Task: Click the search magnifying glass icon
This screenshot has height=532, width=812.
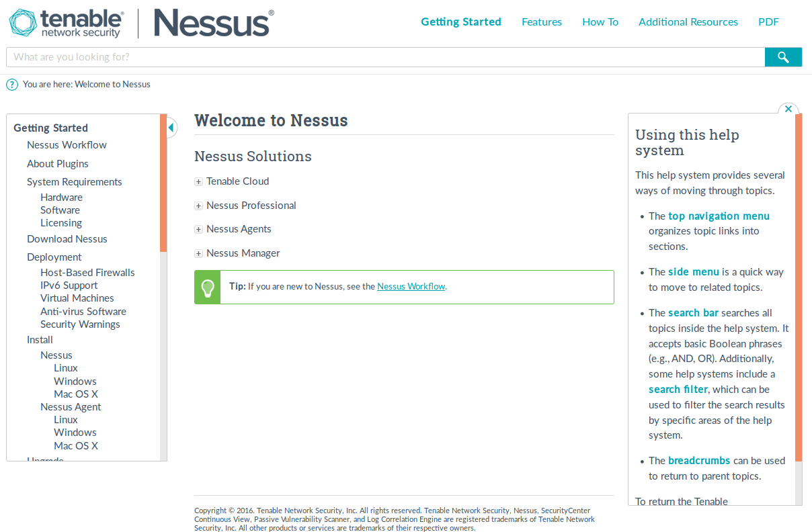Action: click(783, 56)
